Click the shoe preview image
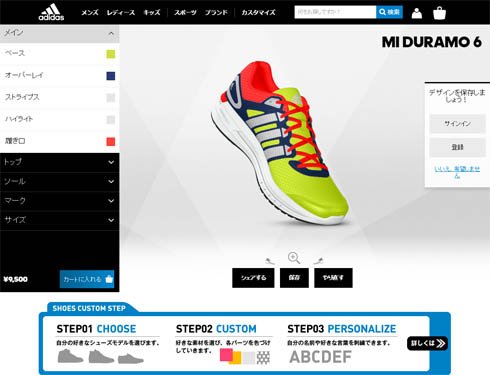 click(x=281, y=142)
